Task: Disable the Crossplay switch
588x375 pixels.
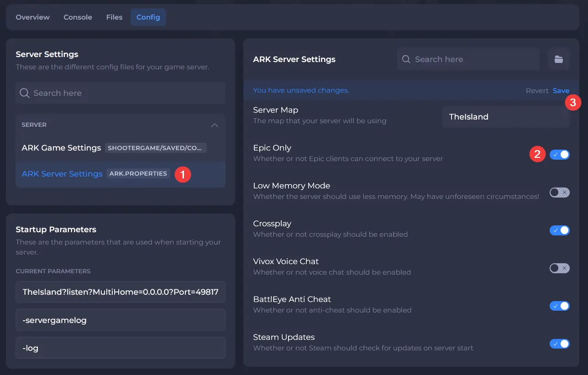Action: [559, 230]
